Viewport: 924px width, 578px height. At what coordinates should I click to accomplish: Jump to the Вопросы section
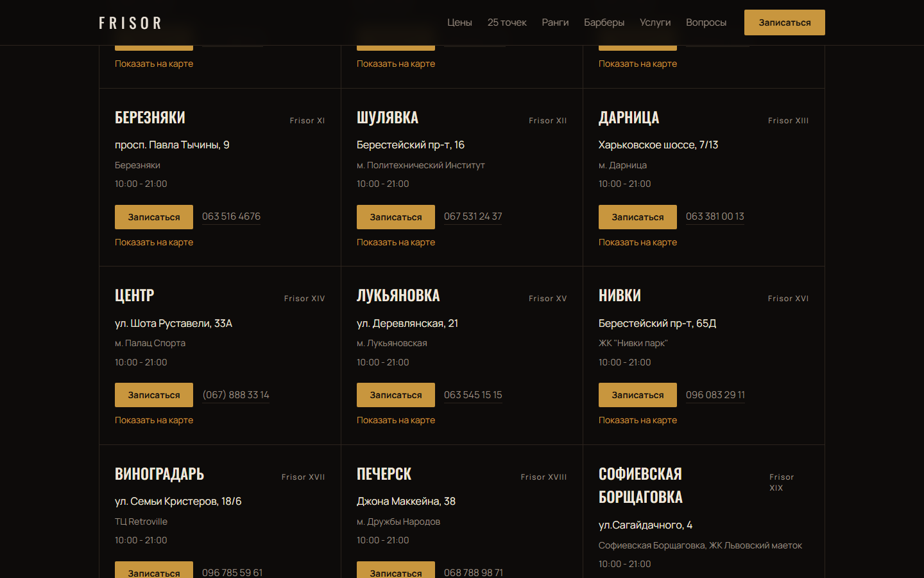pos(706,22)
